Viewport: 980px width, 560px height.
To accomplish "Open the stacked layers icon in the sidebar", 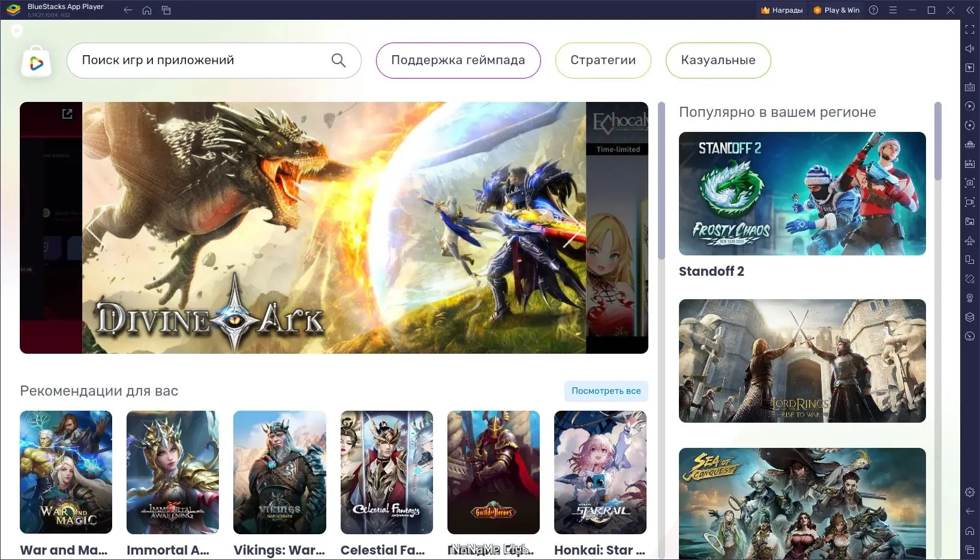I will coord(970,317).
